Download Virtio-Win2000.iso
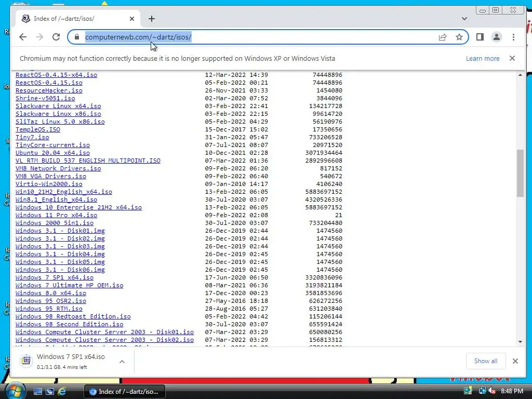532x399 pixels. tap(49, 184)
